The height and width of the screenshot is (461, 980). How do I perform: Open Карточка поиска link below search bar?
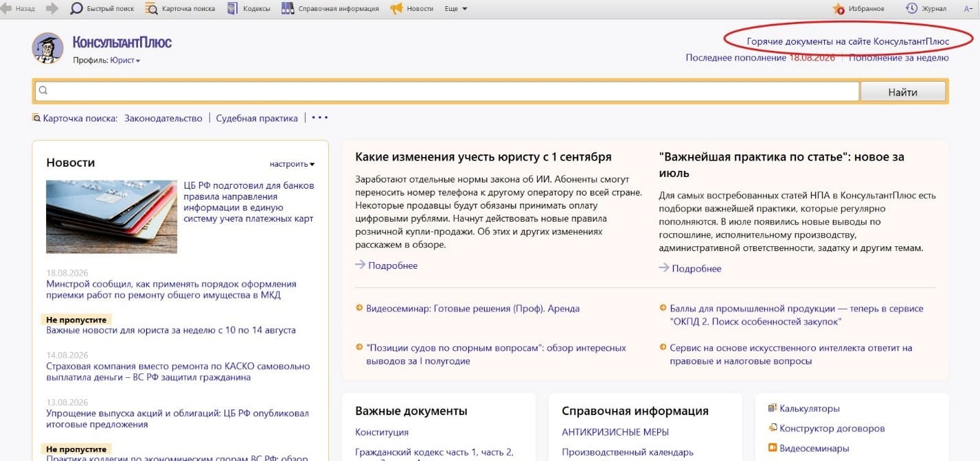[75, 118]
